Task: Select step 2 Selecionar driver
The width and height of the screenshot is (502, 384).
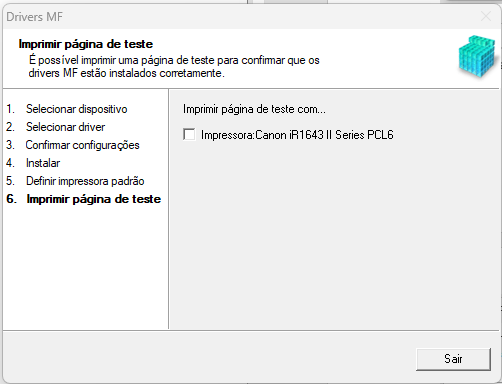Action: tap(65, 127)
